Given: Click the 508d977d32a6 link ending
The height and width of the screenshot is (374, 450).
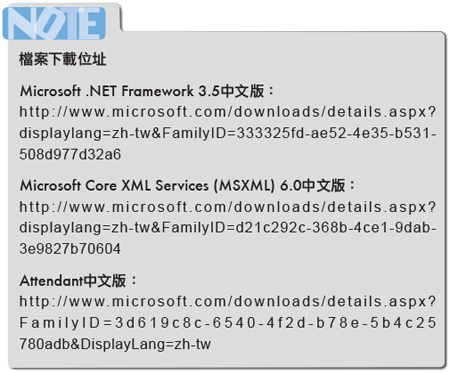Looking at the screenshot, I should point(70,155).
